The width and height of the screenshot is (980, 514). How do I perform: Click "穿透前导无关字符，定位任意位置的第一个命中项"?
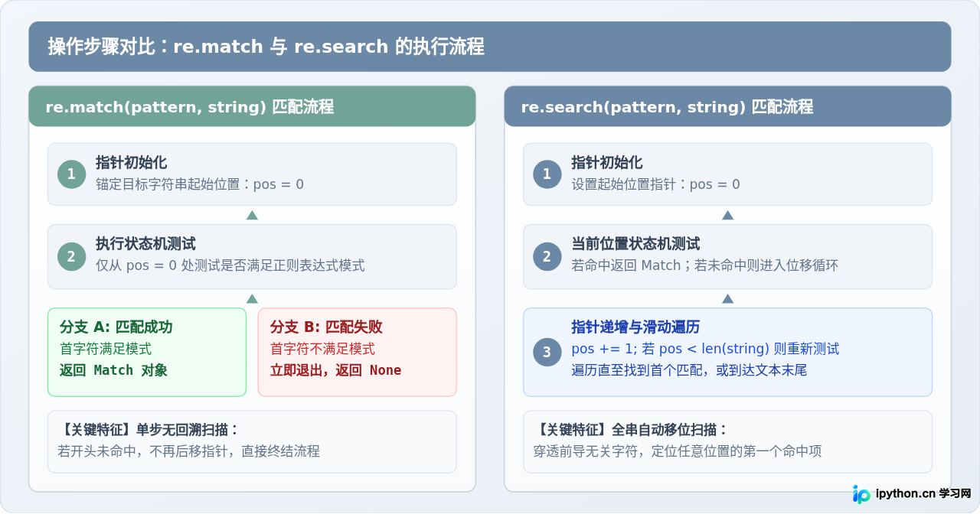click(x=678, y=451)
